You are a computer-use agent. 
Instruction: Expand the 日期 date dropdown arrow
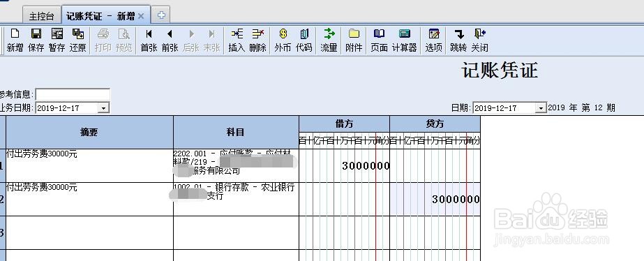point(541,108)
